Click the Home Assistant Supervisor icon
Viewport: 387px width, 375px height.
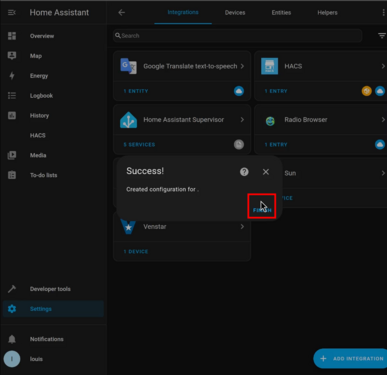coord(128,120)
